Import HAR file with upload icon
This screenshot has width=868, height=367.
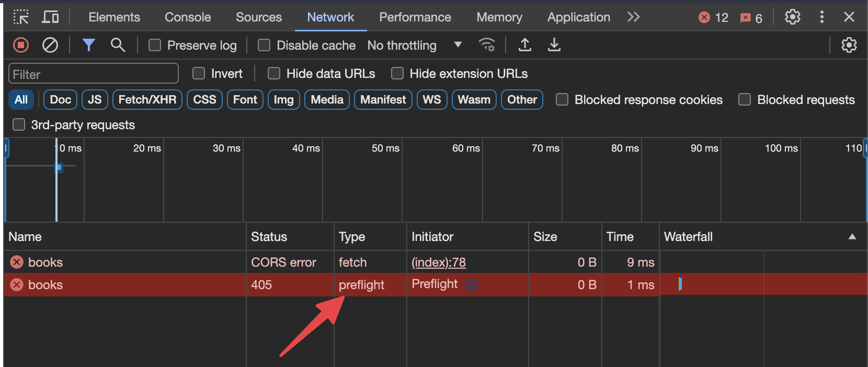pyautogui.click(x=525, y=45)
